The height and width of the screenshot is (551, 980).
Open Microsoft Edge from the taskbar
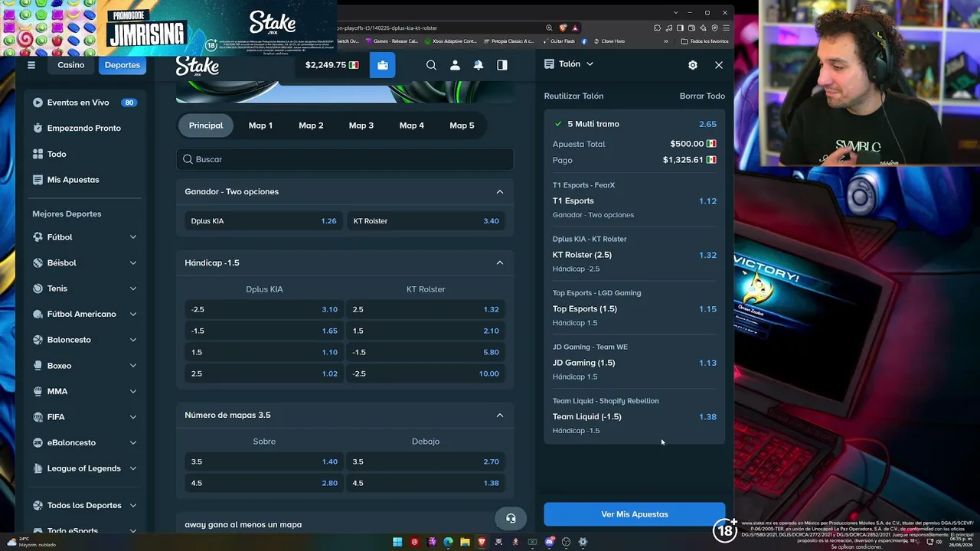click(x=448, y=542)
